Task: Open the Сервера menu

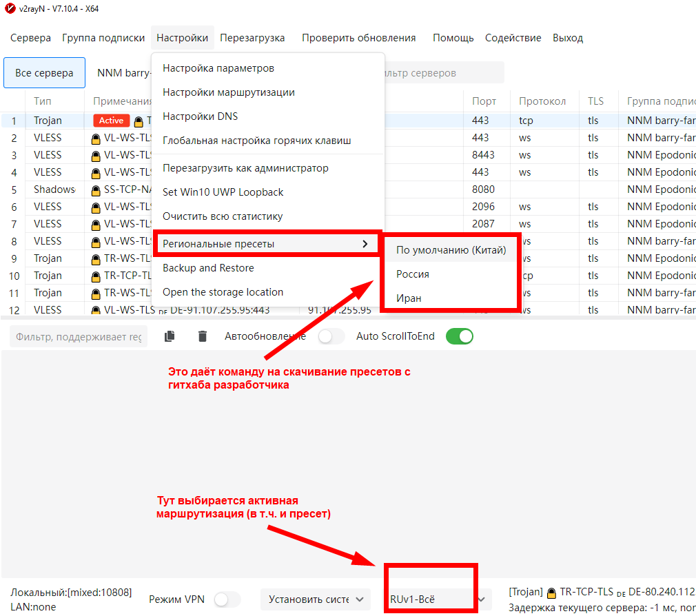Action: click(30, 38)
